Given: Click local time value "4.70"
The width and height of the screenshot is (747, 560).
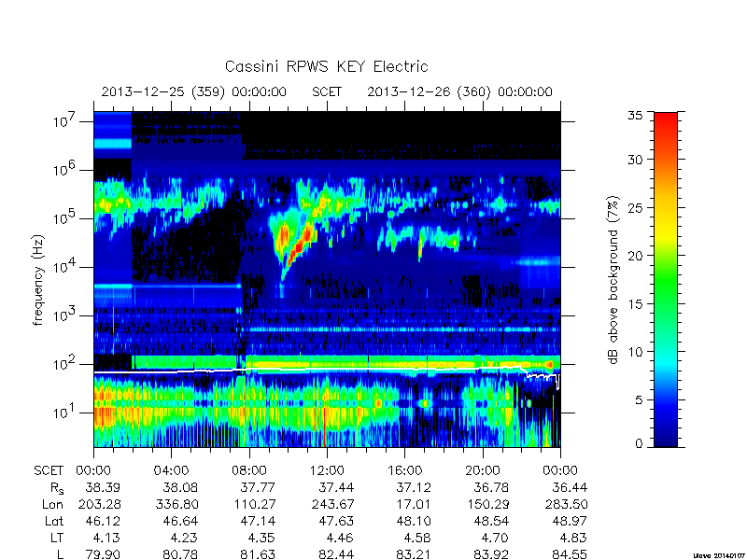Looking at the screenshot, I should [496, 539].
